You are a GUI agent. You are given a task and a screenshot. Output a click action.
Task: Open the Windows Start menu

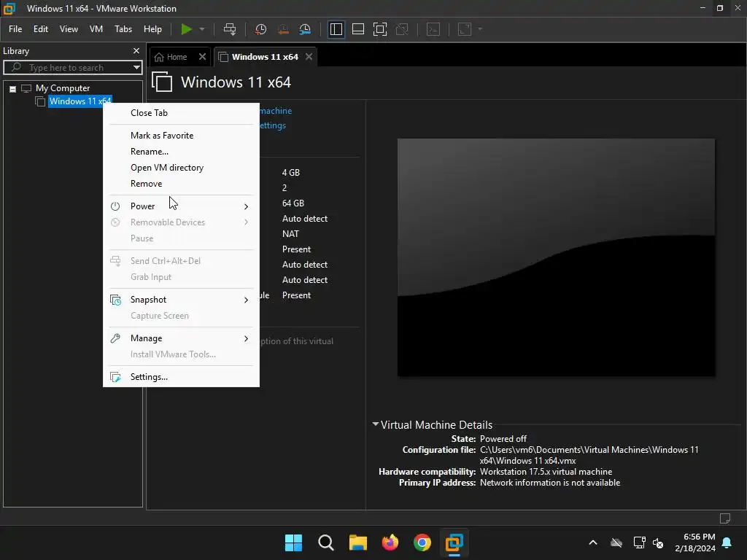click(293, 542)
